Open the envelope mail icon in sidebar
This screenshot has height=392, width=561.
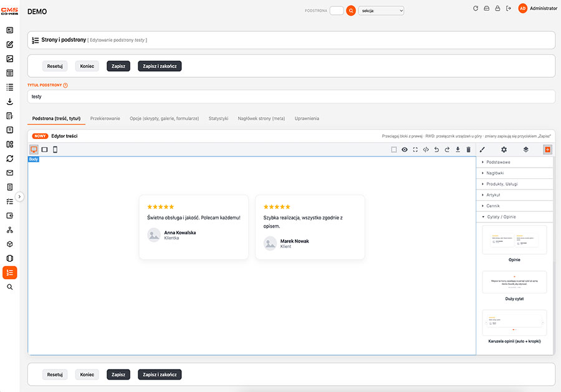point(9,173)
